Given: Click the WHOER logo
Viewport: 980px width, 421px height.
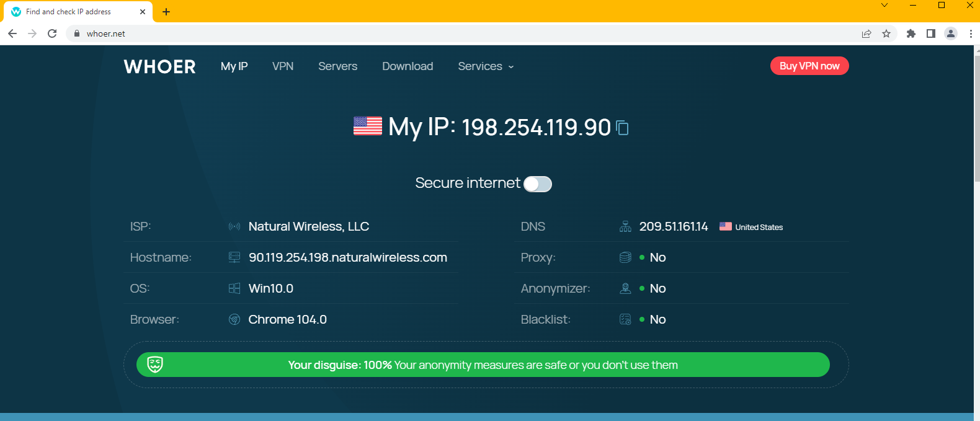Looking at the screenshot, I should (160, 66).
